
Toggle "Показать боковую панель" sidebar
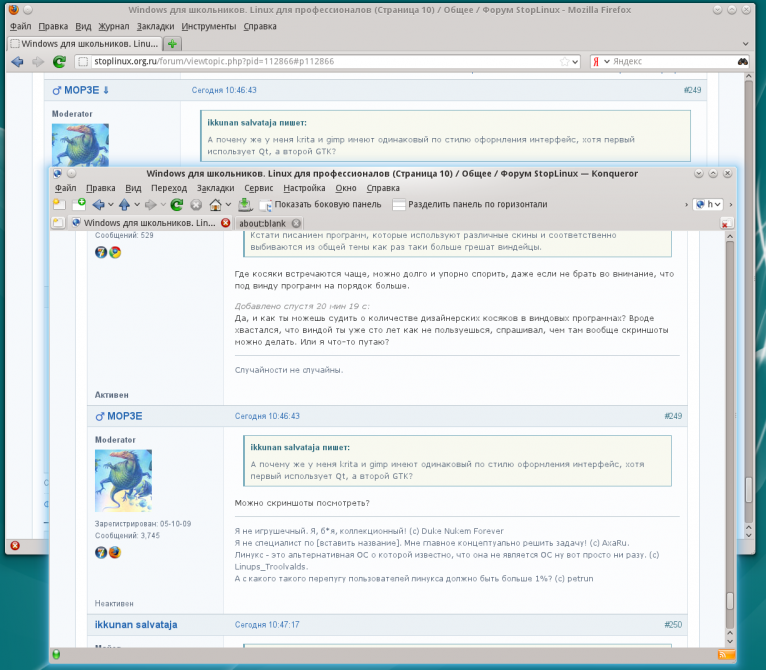tap(320, 204)
